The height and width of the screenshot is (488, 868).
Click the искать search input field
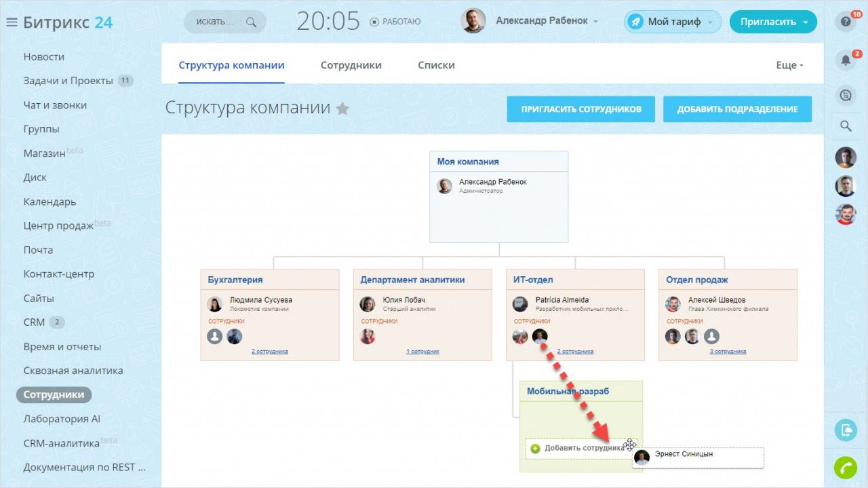tap(224, 22)
